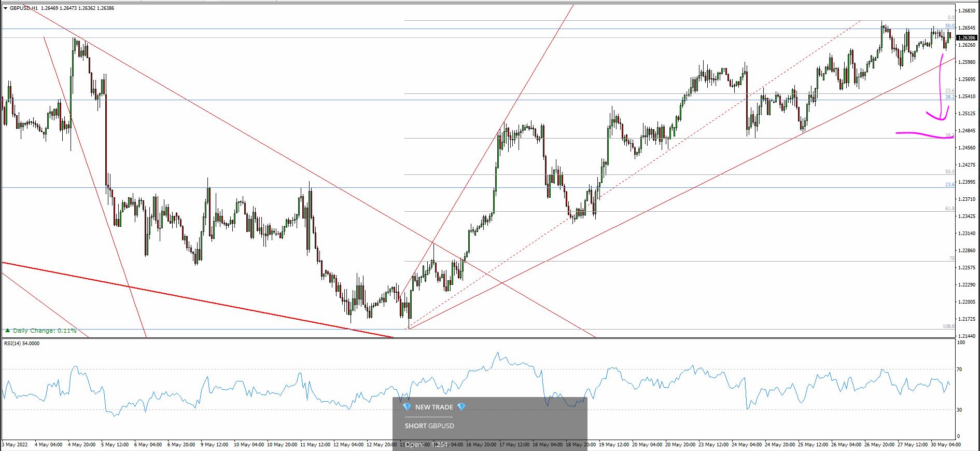Click the right diamond icon beside NEW TRADE

click(461, 407)
